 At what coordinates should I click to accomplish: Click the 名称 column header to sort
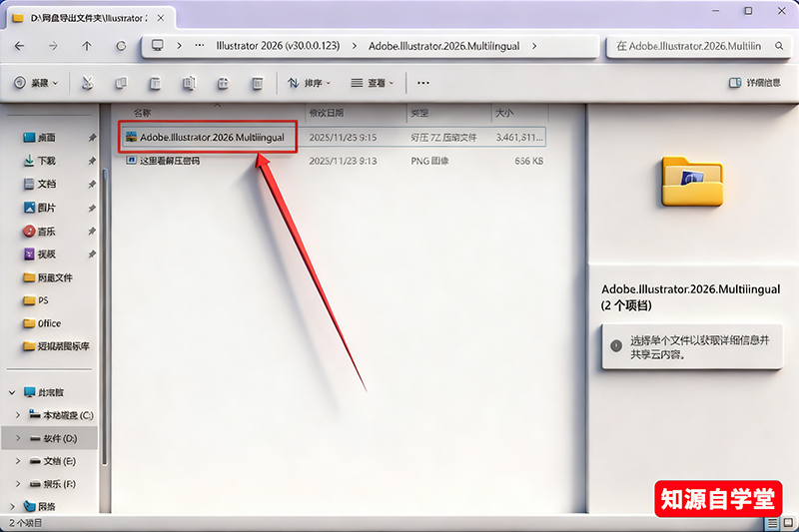(x=144, y=114)
